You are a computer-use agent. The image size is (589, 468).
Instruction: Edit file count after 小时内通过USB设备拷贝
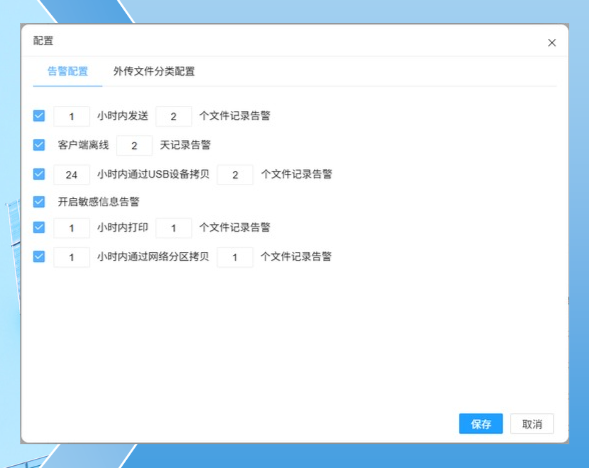235,175
